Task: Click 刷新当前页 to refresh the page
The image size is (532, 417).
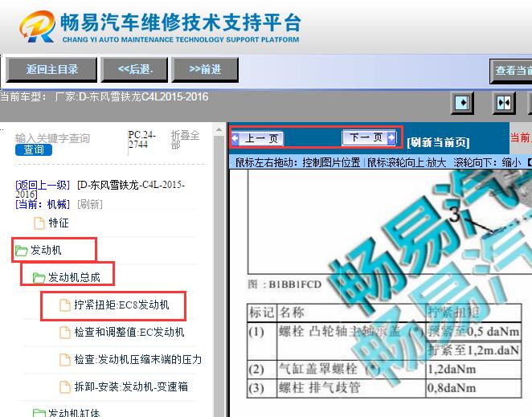Action: [x=438, y=142]
